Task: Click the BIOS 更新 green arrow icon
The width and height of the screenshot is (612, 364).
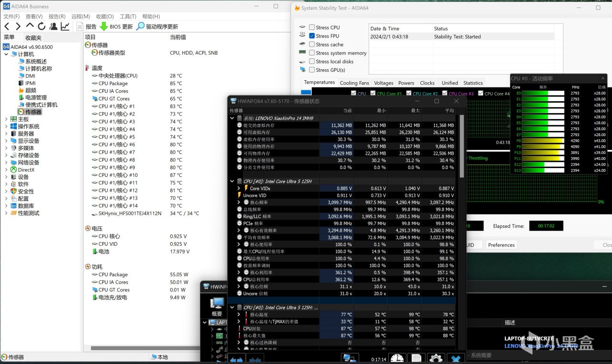Action: (x=104, y=26)
